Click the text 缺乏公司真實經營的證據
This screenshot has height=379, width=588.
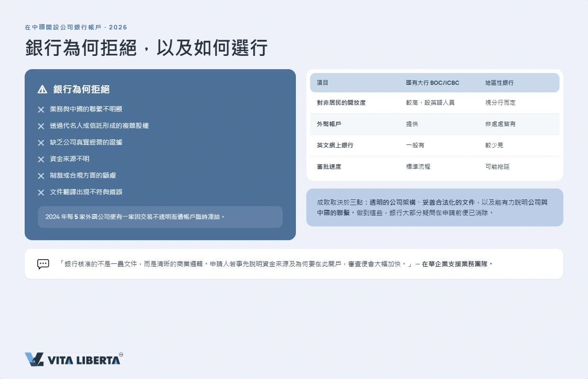[x=86, y=142]
